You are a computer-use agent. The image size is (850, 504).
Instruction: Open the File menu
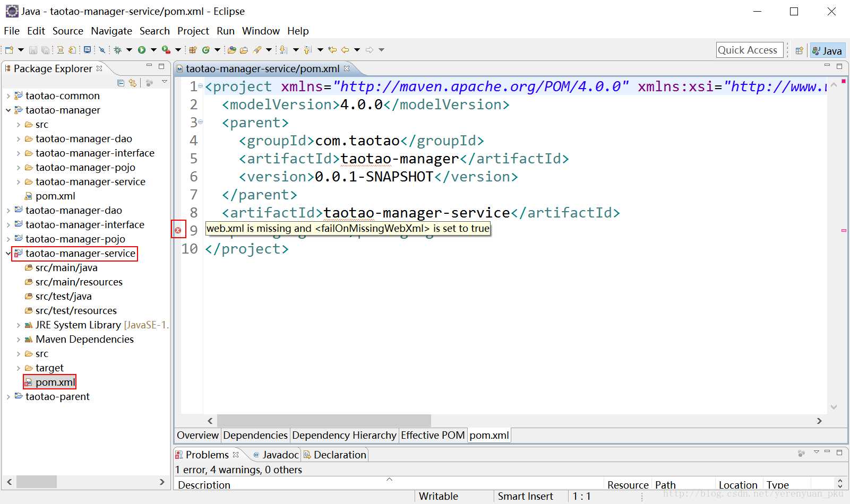[12, 31]
